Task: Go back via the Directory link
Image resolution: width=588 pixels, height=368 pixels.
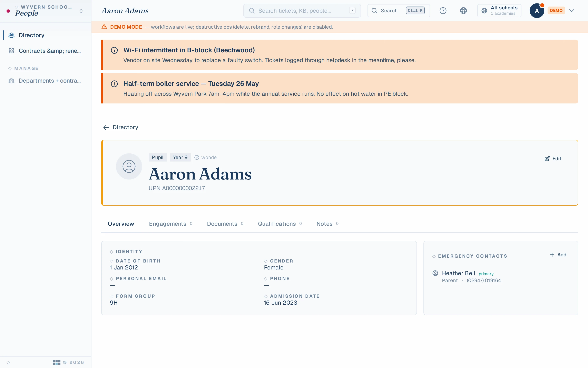Action: pos(121,128)
